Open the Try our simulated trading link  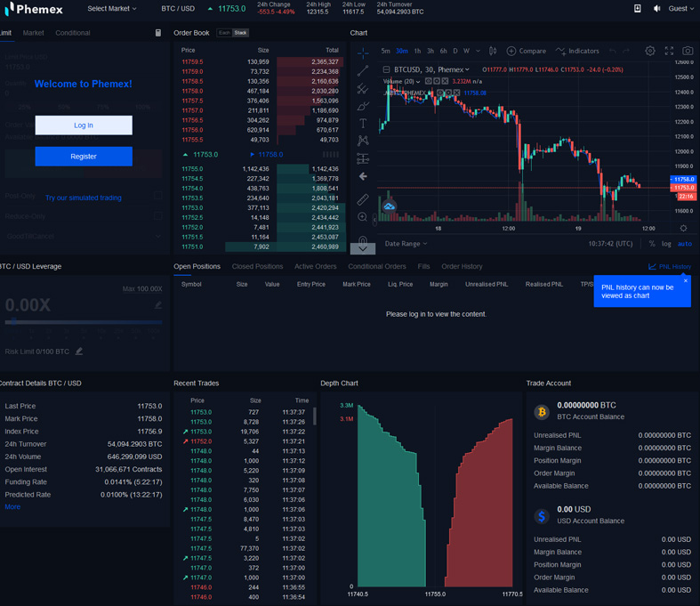pos(83,198)
